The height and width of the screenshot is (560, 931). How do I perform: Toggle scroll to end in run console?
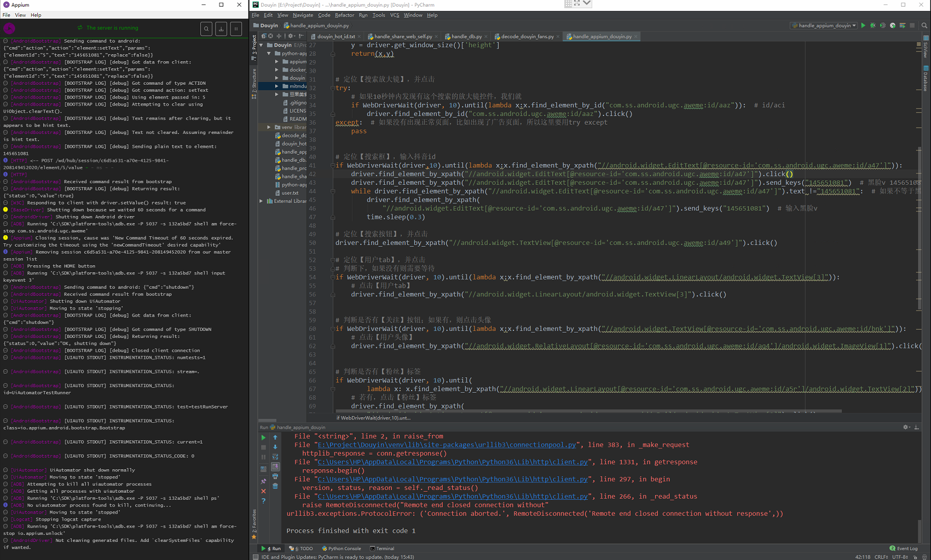tap(275, 466)
